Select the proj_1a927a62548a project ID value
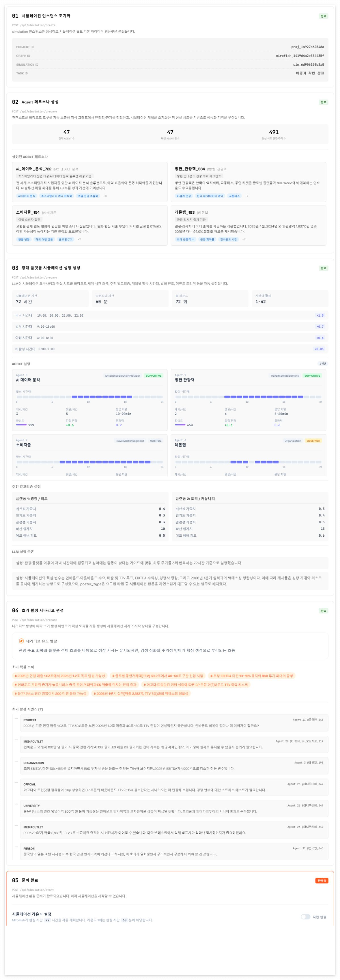340x980 pixels. pyautogui.click(x=307, y=47)
